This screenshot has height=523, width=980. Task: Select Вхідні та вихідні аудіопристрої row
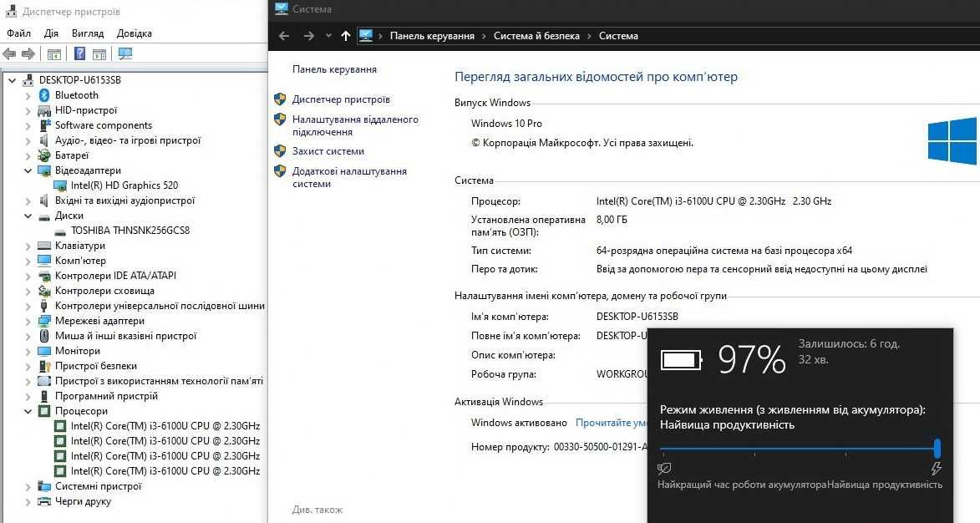click(125, 201)
